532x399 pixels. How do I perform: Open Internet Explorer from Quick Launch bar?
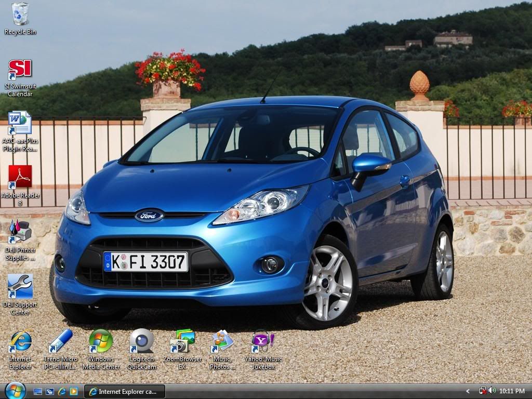click(x=62, y=391)
